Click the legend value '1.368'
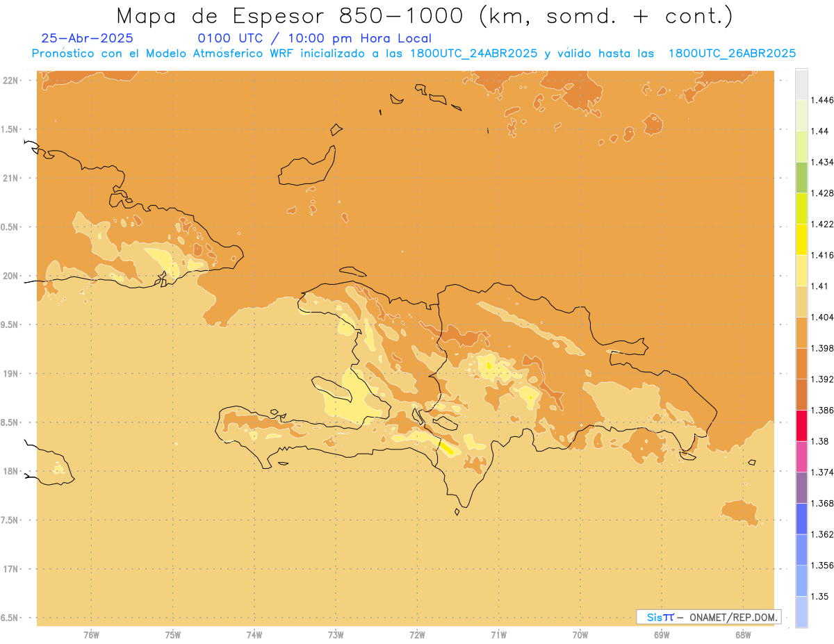Screen dimensions: 834x644 point(821,504)
